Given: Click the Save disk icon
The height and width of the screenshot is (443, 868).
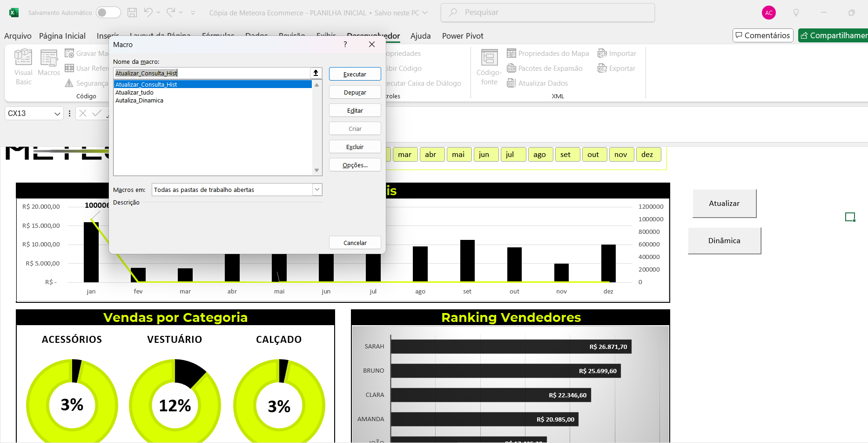Looking at the screenshot, I should pyautogui.click(x=132, y=13).
